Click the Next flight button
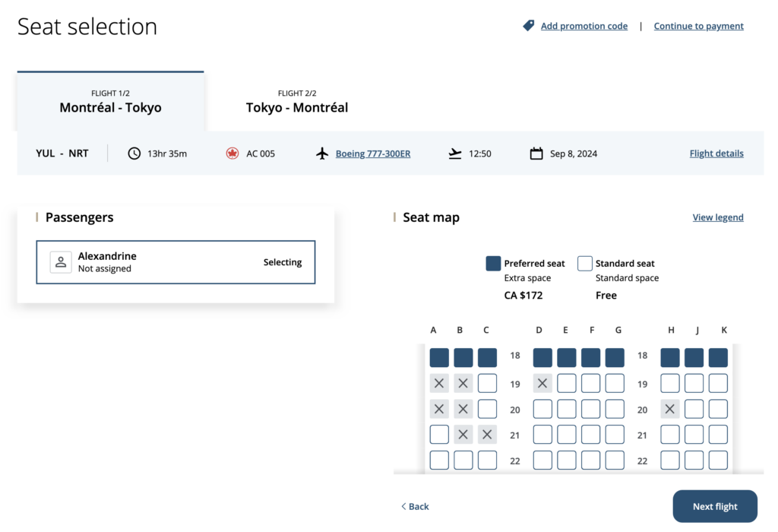Viewport: 778px width, 532px height. [x=715, y=507]
